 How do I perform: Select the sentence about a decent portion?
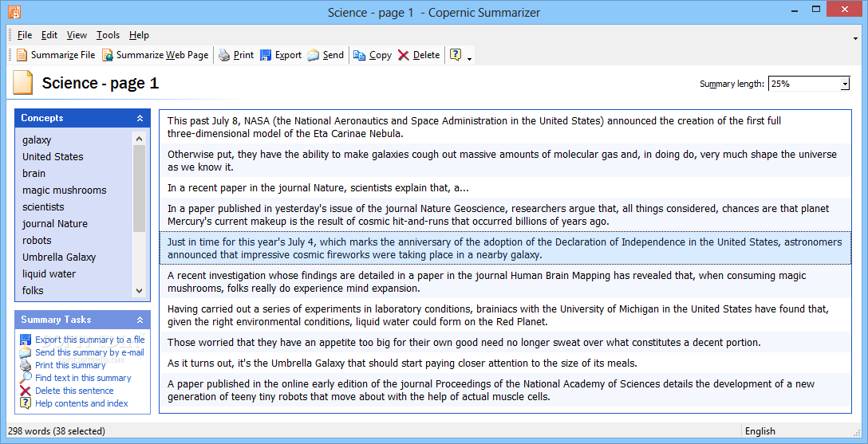pos(505,342)
